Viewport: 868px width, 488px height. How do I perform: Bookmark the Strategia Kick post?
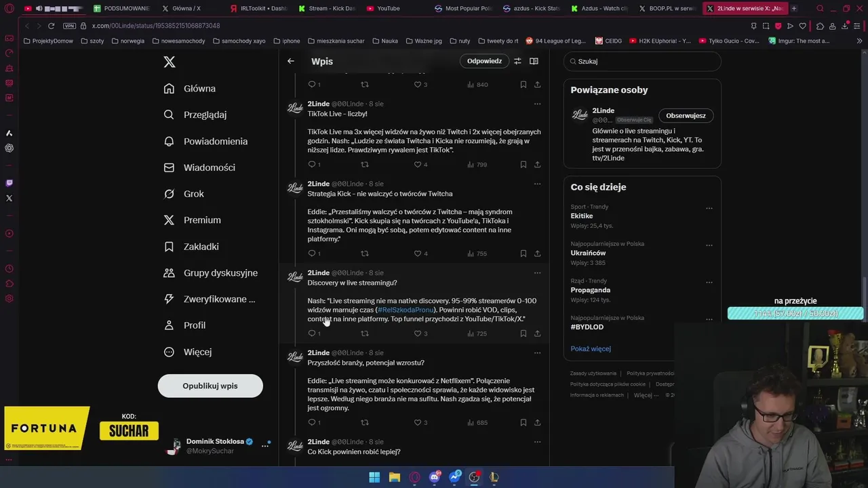pyautogui.click(x=524, y=253)
